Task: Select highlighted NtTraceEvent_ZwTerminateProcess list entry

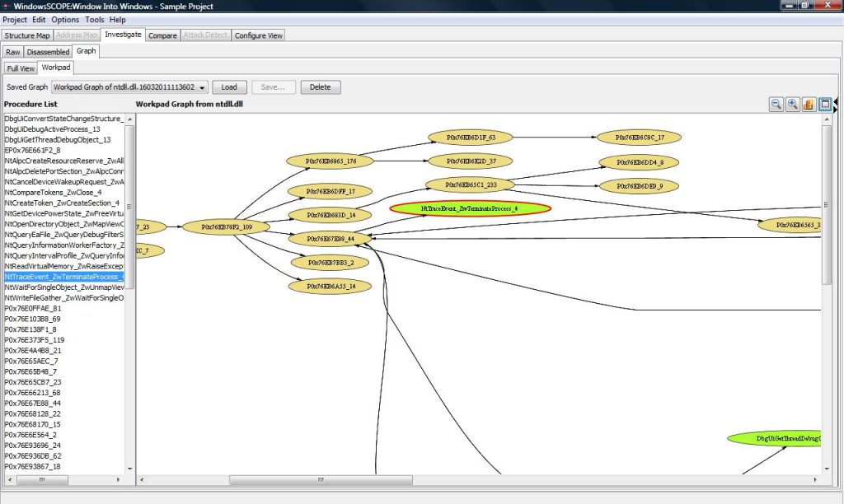Action: [64, 277]
